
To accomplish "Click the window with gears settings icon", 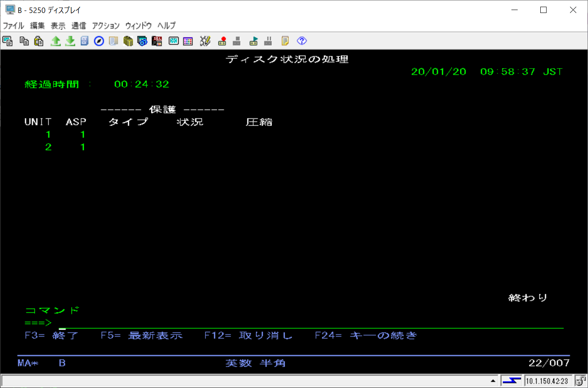I will point(142,41).
